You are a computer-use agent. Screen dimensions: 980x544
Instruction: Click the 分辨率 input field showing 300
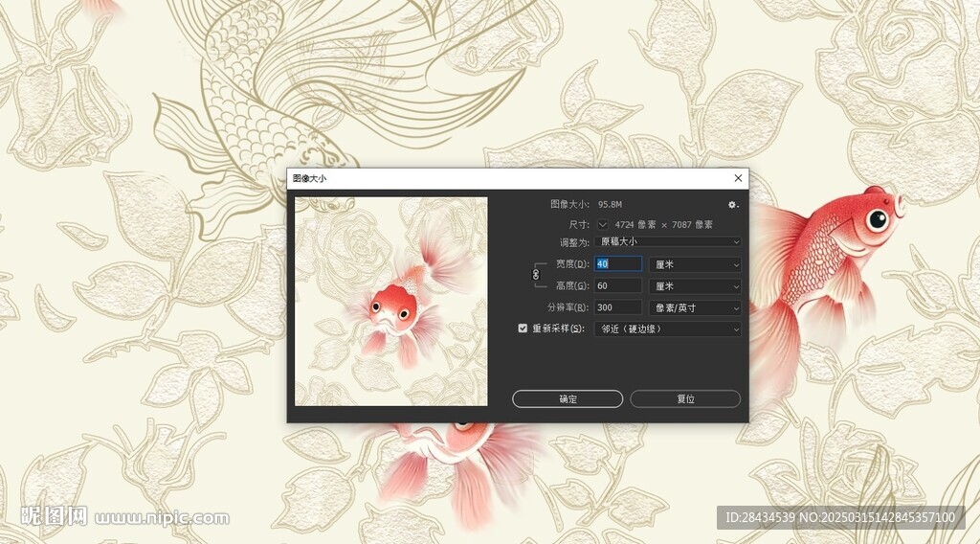click(x=618, y=307)
